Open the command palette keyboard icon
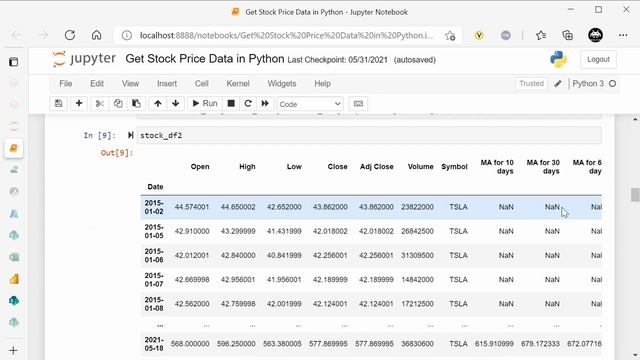 (358, 104)
